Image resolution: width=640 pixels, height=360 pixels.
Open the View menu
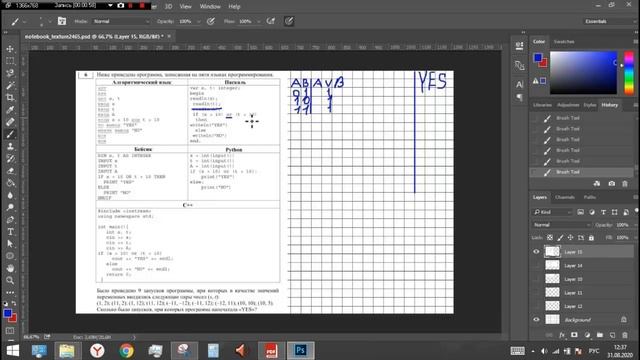185,7
